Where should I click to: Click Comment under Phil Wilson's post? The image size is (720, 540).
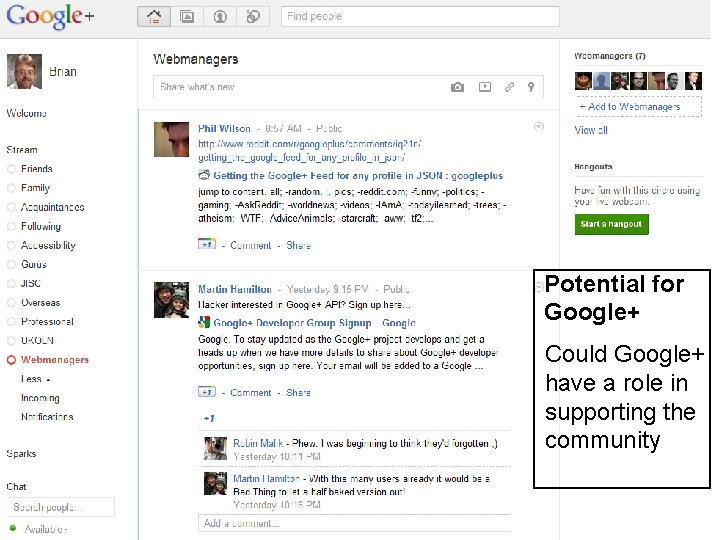(251, 245)
